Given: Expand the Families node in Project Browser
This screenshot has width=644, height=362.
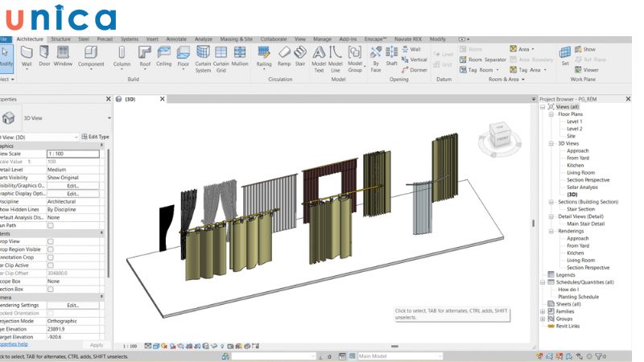Looking at the screenshot, I should click(543, 311).
